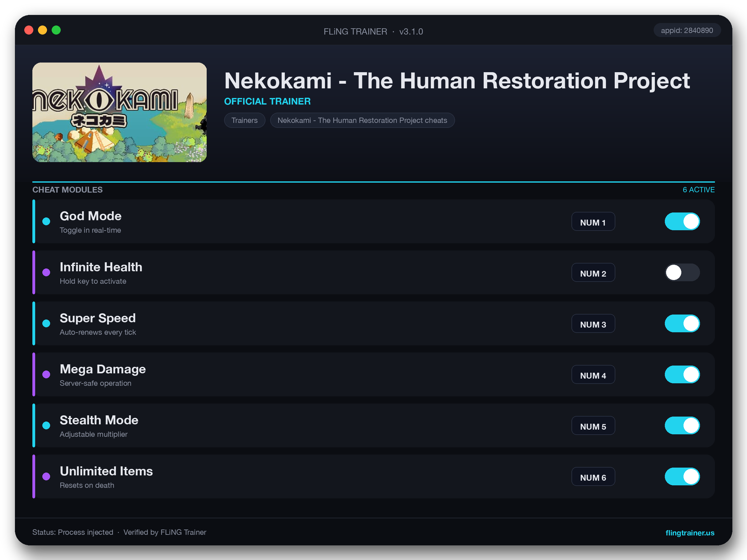Visit flingtrainer.us link
Viewport: 747px width, 560px height.
690,532
